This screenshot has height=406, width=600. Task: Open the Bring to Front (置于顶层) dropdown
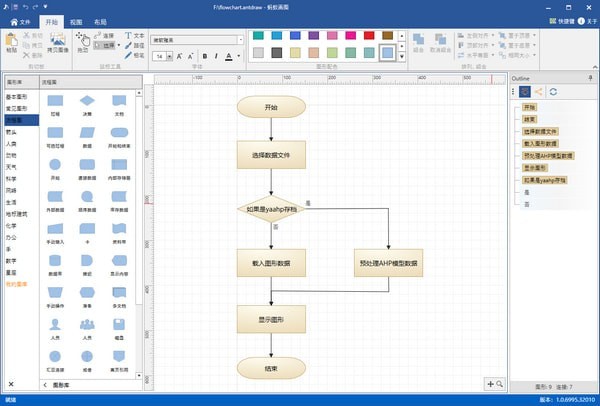click(534, 35)
